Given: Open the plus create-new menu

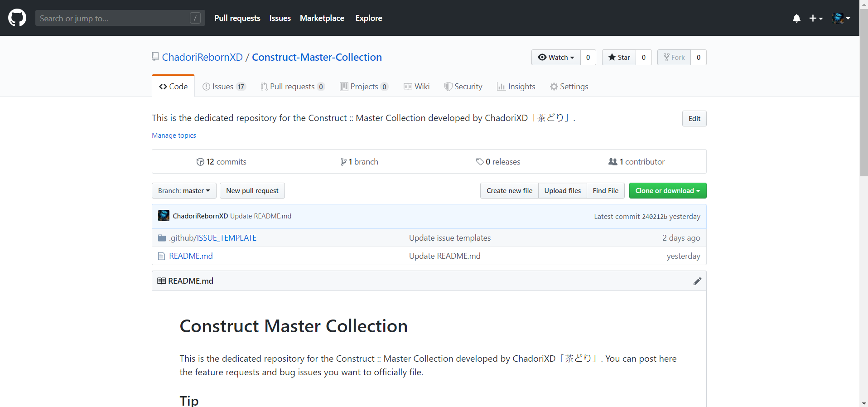Looking at the screenshot, I should pyautogui.click(x=816, y=18).
